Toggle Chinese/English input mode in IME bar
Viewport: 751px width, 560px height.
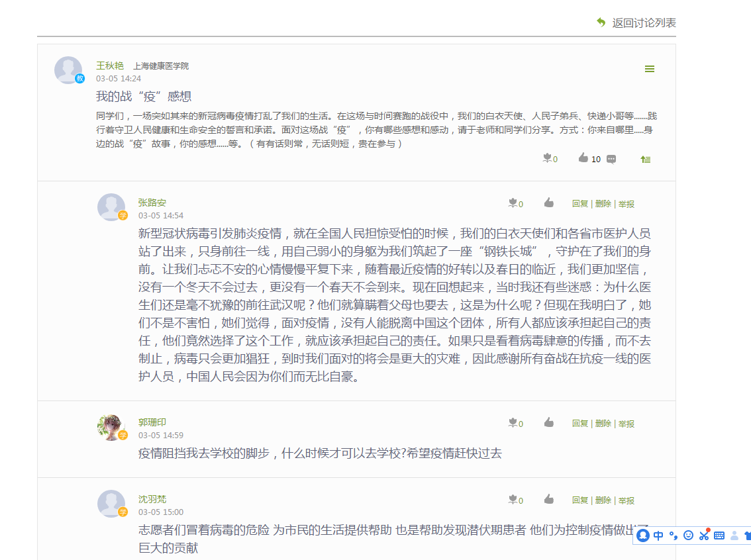[658, 536]
